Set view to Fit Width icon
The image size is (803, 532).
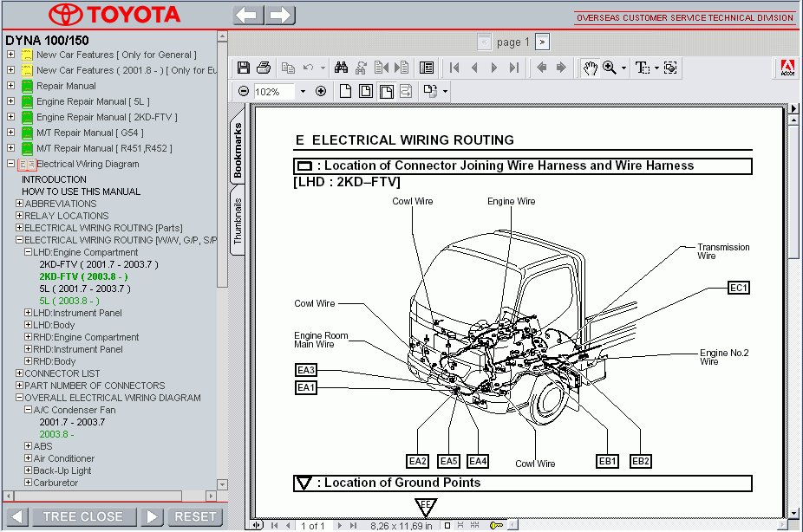coord(386,92)
